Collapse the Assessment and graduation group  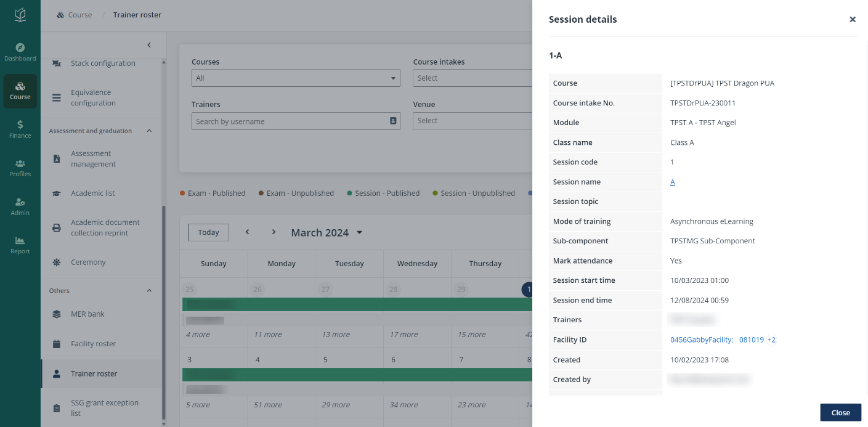click(149, 131)
